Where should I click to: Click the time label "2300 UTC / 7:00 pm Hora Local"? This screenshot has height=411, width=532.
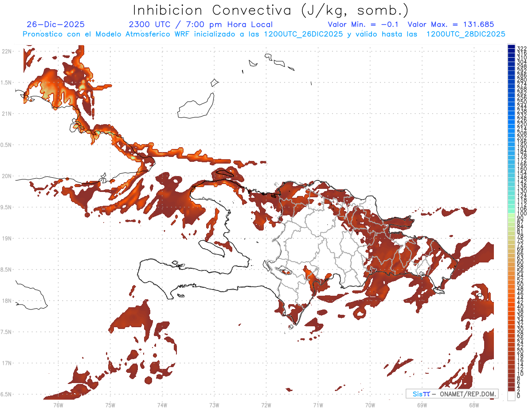(x=201, y=24)
